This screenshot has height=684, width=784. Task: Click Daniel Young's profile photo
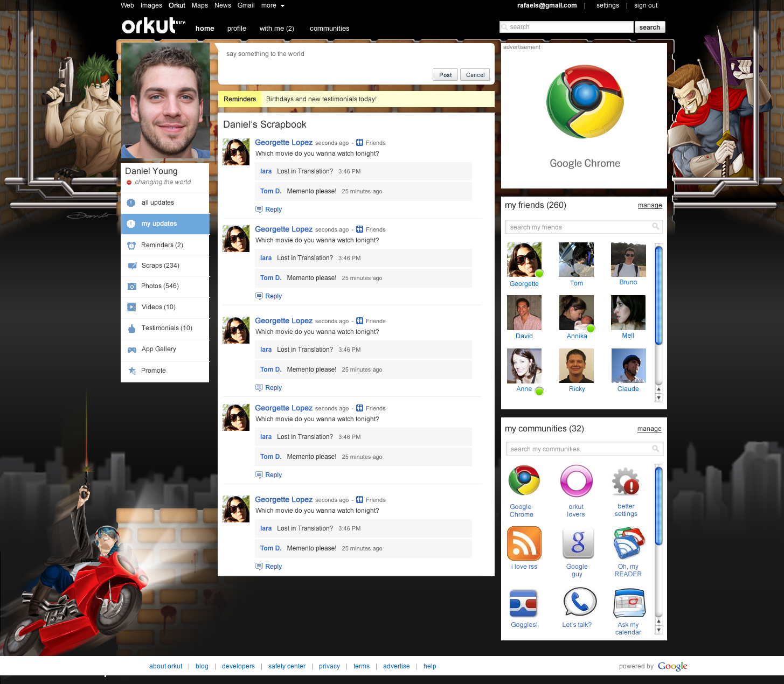point(165,101)
